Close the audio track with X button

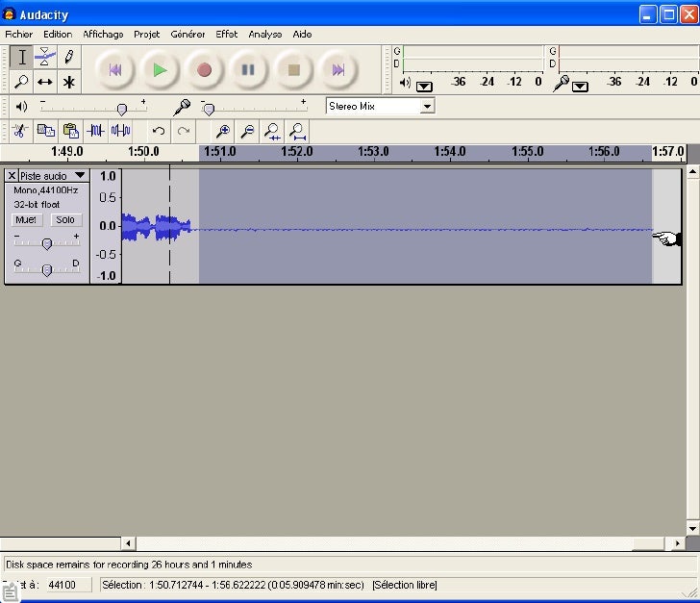tap(12, 176)
